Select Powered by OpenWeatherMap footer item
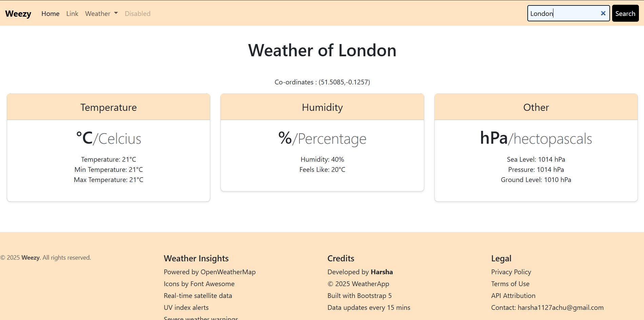Image resolution: width=644 pixels, height=320 pixels. tap(210, 272)
